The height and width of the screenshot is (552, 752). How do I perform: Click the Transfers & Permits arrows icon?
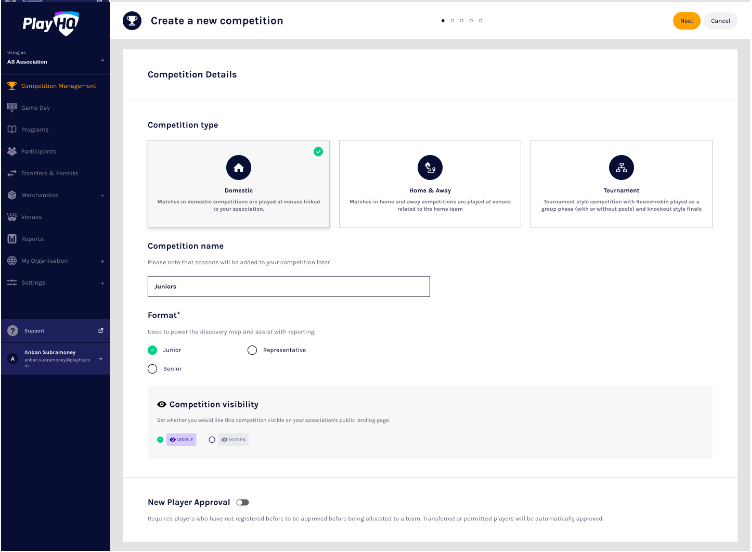[12, 173]
